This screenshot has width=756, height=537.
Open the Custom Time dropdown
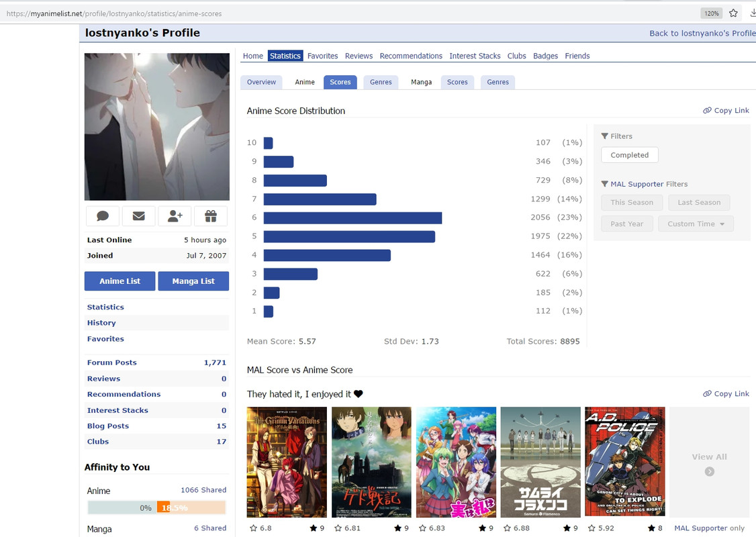tap(696, 224)
